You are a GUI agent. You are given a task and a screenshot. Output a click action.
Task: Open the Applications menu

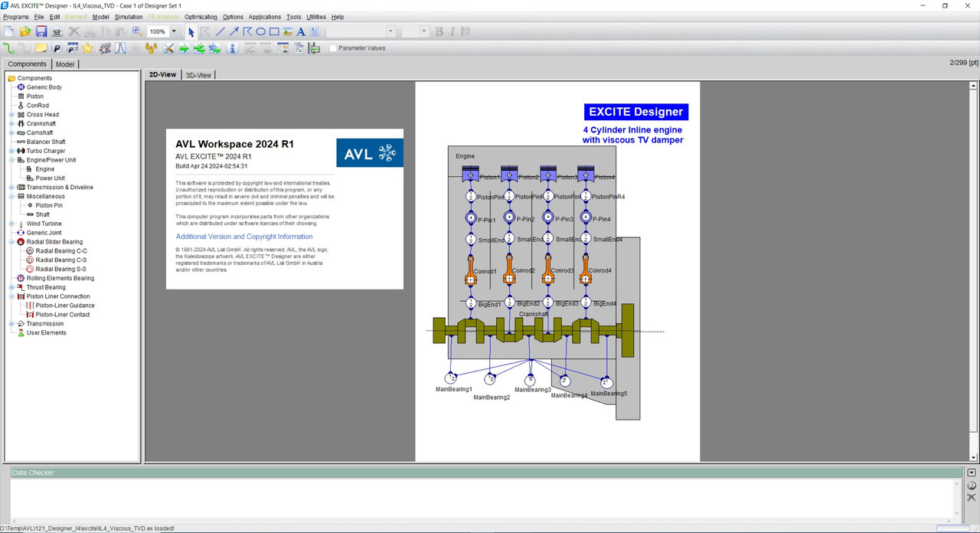265,17
